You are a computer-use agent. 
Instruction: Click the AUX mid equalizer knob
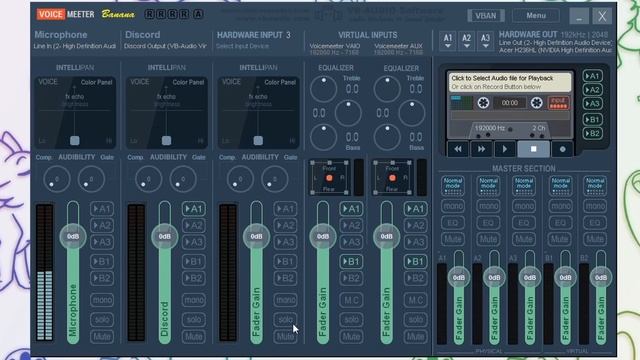tap(412, 113)
